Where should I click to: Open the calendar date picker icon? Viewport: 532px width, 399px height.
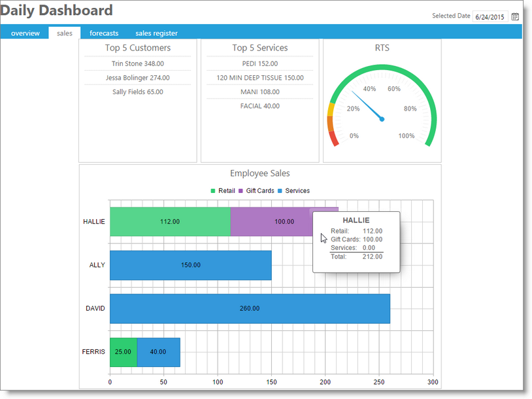[515, 16]
